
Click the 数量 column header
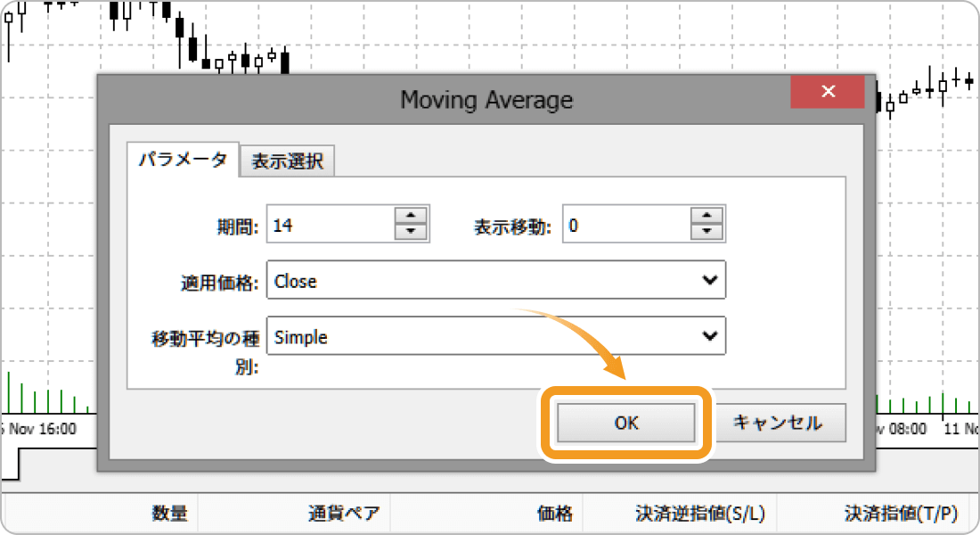coord(169,514)
